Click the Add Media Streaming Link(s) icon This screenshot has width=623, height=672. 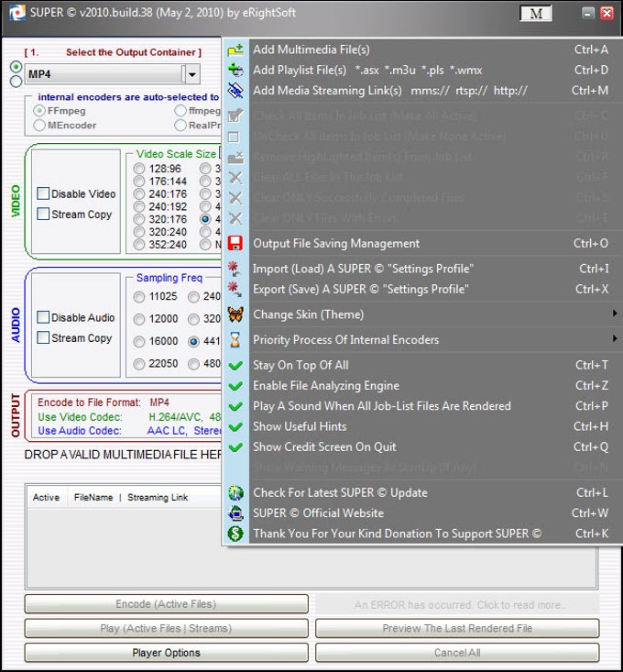(235, 91)
